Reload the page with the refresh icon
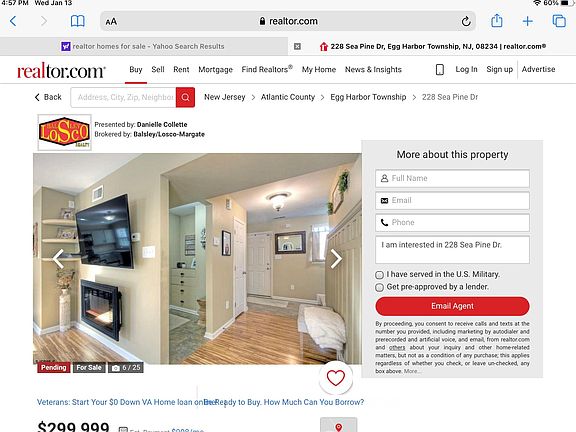The height and width of the screenshot is (432, 576). coord(466,21)
